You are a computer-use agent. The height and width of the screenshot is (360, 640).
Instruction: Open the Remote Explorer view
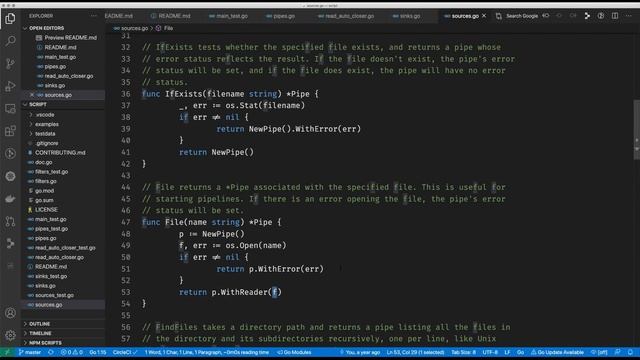click(10, 109)
